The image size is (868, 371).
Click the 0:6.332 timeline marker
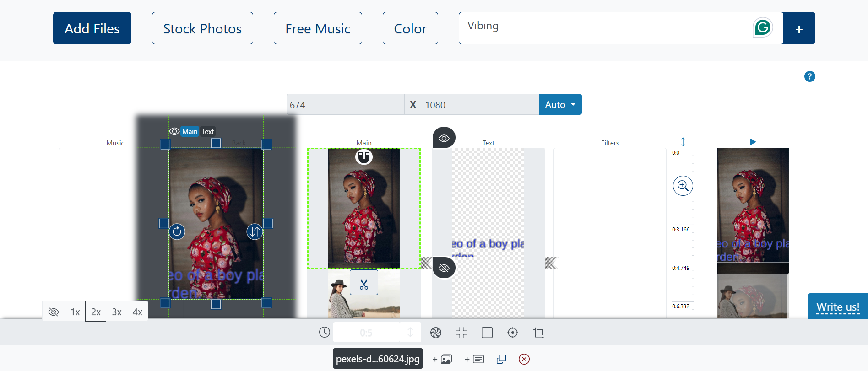click(x=681, y=306)
